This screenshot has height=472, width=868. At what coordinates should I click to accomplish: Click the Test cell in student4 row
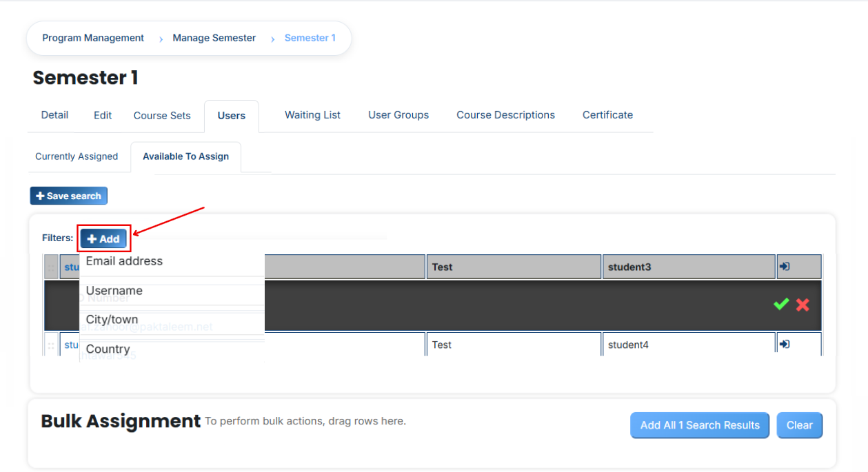pos(514,345)
